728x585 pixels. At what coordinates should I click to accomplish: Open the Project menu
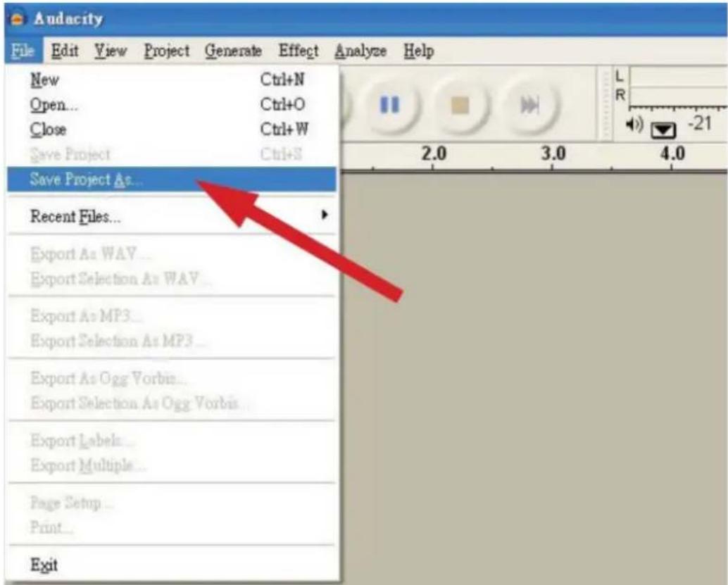coord(167,51)
